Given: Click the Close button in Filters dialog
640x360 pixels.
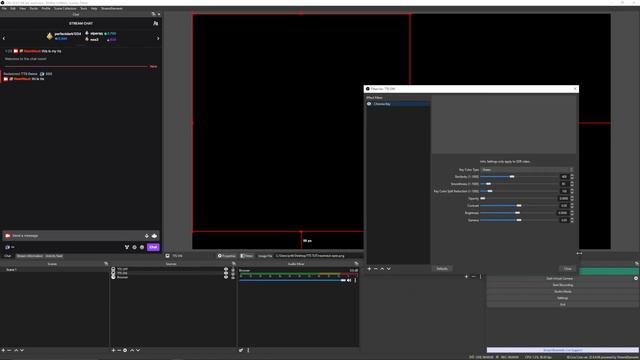Looking at the screenshot, I should [568, 269].
